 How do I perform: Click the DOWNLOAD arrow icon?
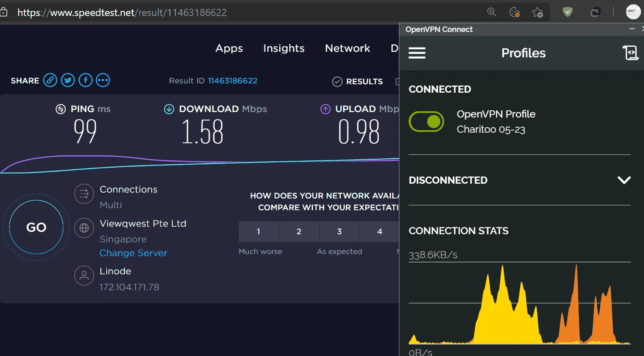coord(169,109)
